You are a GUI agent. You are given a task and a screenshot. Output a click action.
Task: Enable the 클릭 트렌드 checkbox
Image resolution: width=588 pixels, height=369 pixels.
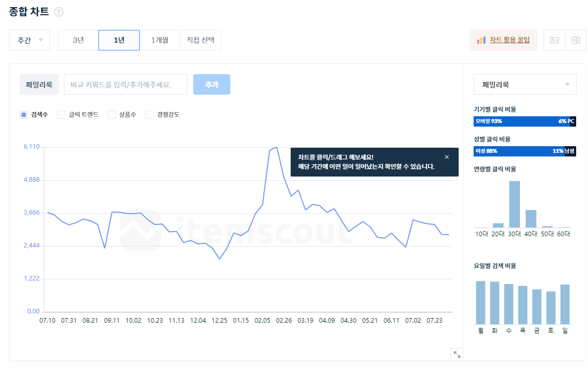[x=61, y=115]
